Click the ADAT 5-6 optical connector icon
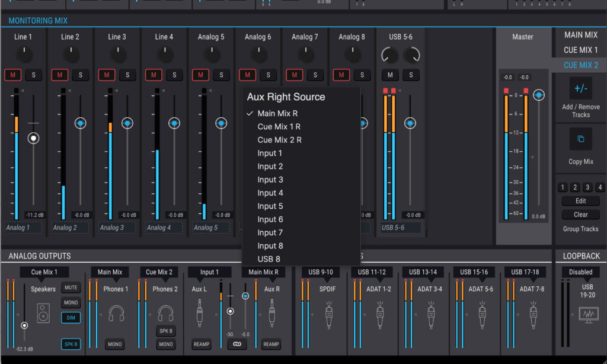This screenshot has height=364, width=607. pyautogui.click(x=483, y=315)
